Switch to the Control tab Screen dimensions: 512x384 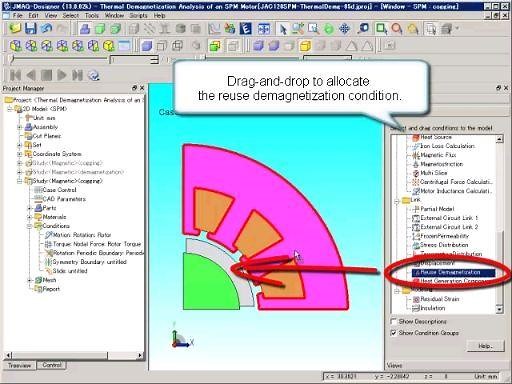click(x=52, y=365)
